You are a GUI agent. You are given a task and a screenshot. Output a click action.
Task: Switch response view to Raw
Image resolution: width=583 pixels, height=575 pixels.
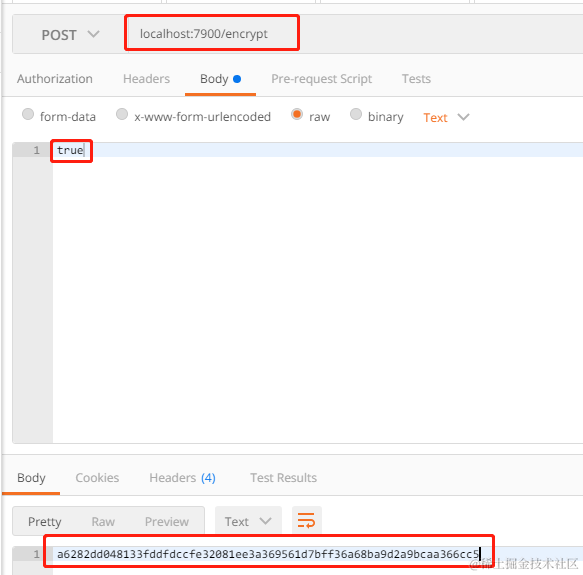[103, 521]
